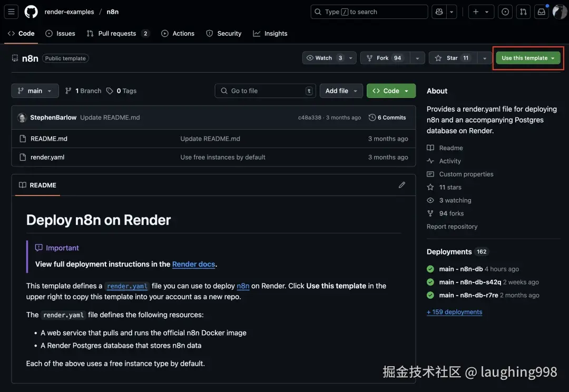Switch to the Code tab
The height and width of the screenshot is (392, 569).
click(21, 33)
